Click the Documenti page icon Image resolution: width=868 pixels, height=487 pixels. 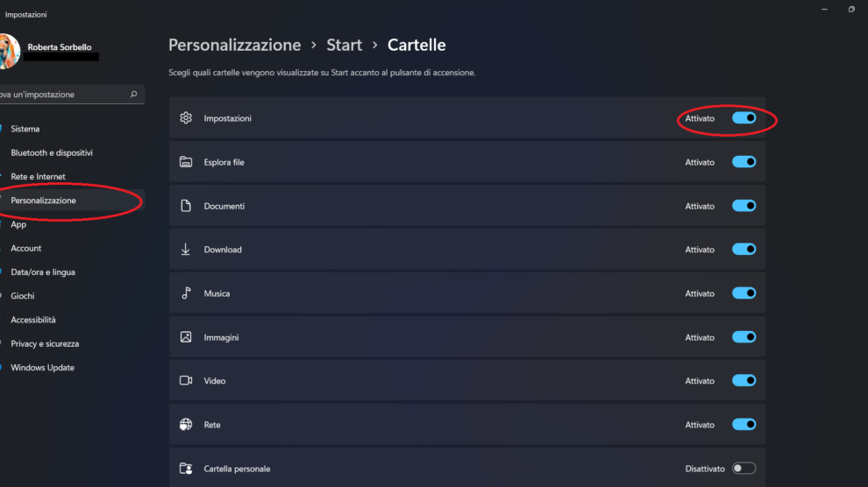pos(186,206)
